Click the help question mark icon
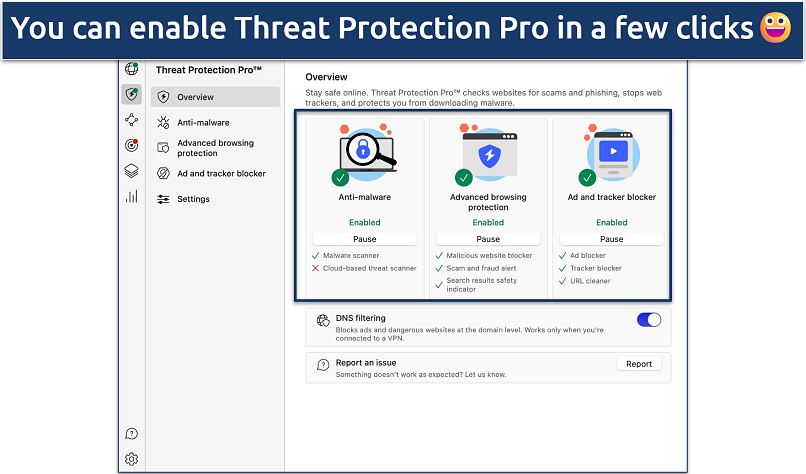806x474 pixels. point(131,434)
